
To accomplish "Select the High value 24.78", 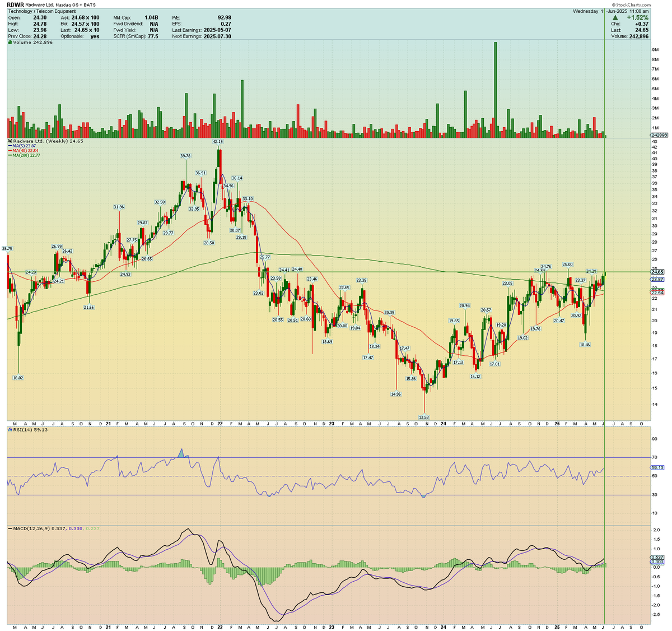I will pyautogui.click(x=39, y=24).
